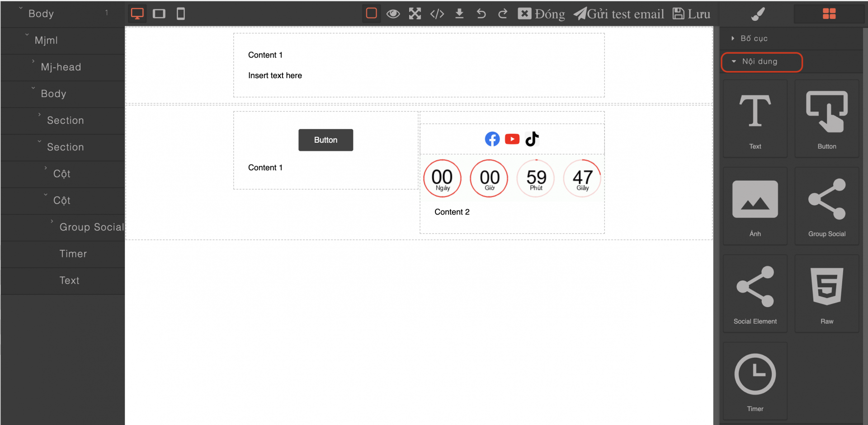Viewport: 868px width, 425px height.
Task: Expand the first Section layer
Action: tap(39, 114)
